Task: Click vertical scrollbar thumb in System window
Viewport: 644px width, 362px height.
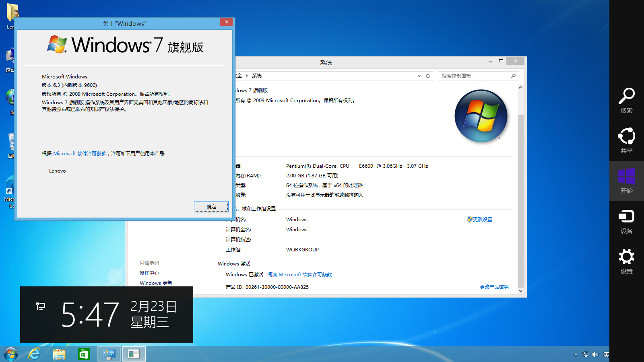Action: (x=520, y=201)
